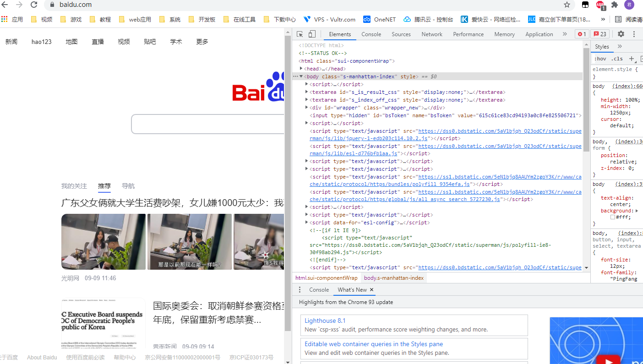Screen dimensions: 643x364
Task: Expand the head element node
Action: coord(301,69)
